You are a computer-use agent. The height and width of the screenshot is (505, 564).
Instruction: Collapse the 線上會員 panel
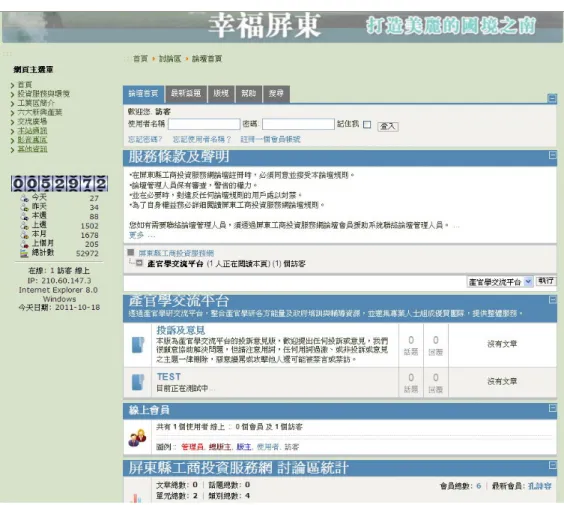pyautogui.click(x=552, y=408)
